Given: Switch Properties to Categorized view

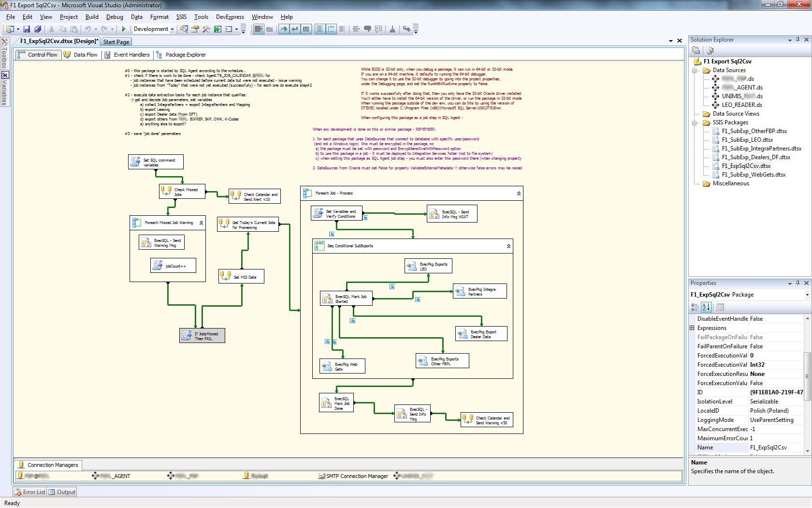Looking at the screenshot, I should point(695,307).
